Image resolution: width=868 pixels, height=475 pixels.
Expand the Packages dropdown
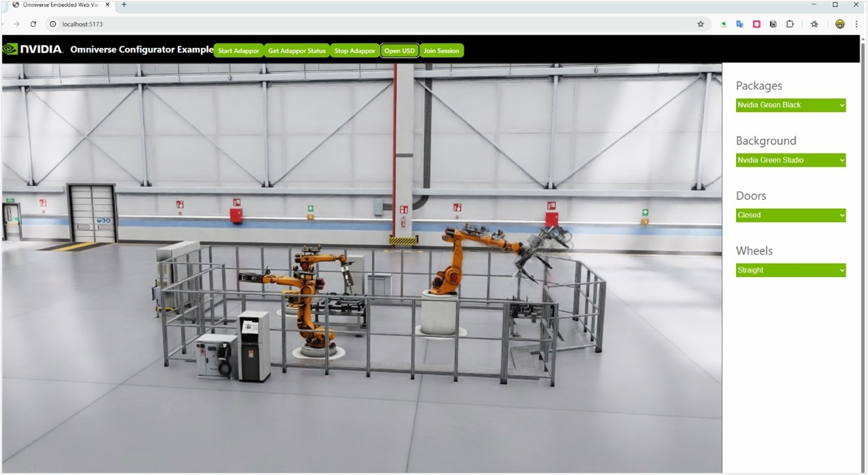791,105
